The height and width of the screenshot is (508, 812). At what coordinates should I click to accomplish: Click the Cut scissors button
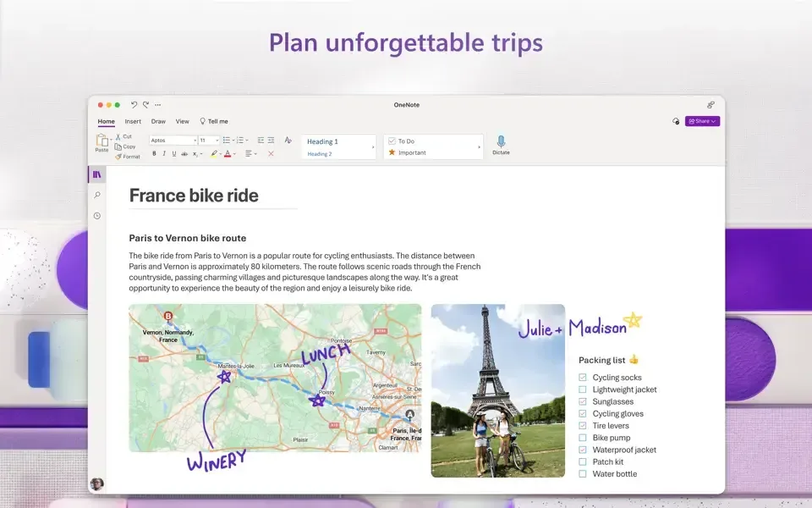tap(123, 136)
